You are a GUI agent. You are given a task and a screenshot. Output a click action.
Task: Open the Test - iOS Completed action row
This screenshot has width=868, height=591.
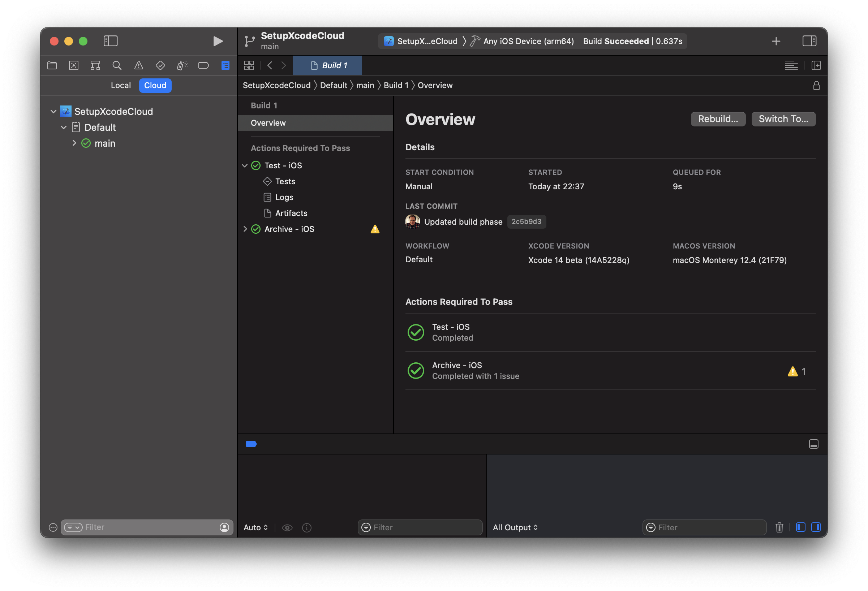click(610, 332)
